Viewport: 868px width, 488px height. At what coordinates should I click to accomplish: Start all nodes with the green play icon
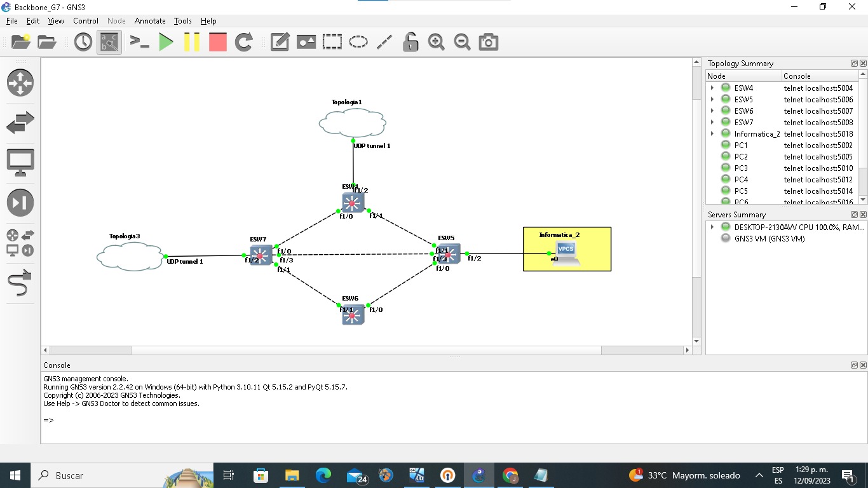pos(166,42)
